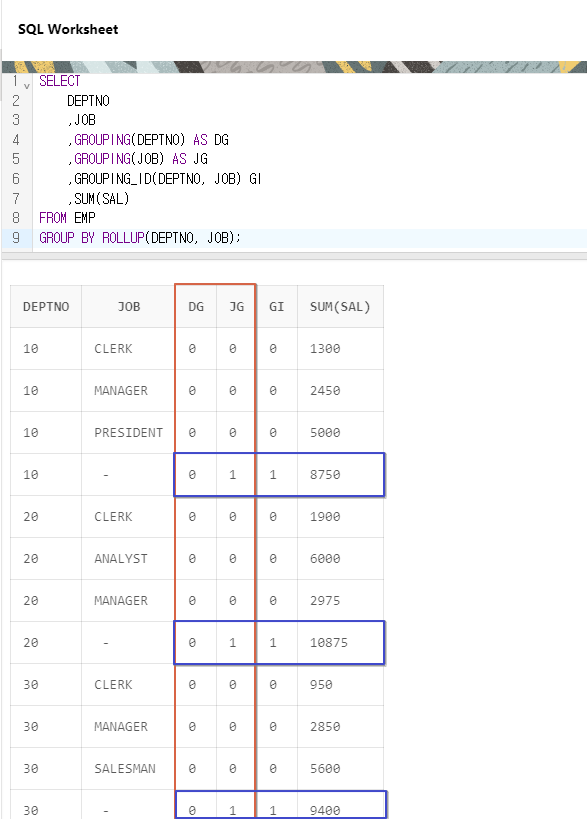Click GROUPING(JOB) AS JG line
The width and height of the screenshot is (587, 819).
[x=138, y=159]
